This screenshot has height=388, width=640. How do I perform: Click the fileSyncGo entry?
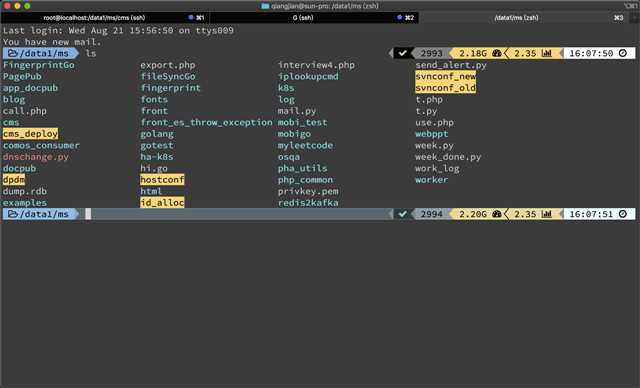tap(168, 76)
